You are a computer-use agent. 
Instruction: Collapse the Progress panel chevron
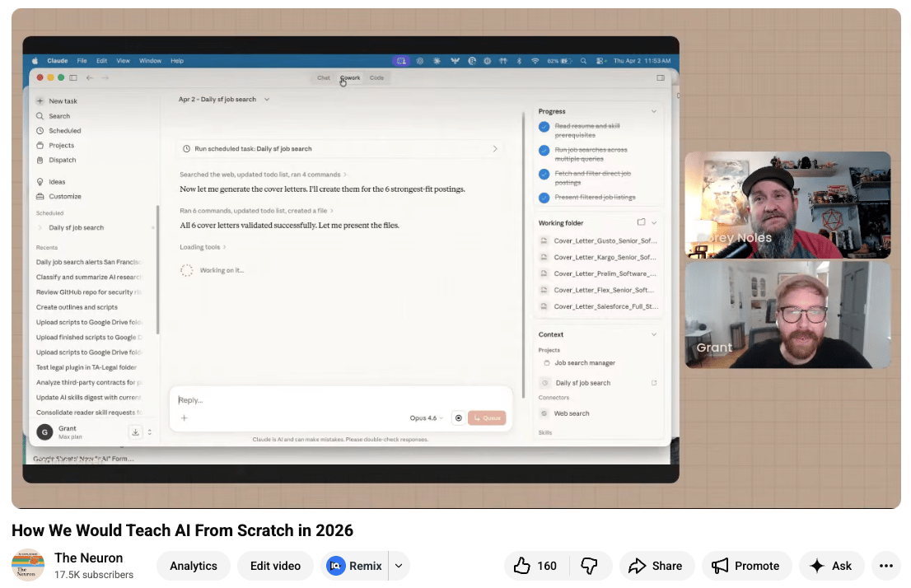pyautogui.click(x=654, y=111)
